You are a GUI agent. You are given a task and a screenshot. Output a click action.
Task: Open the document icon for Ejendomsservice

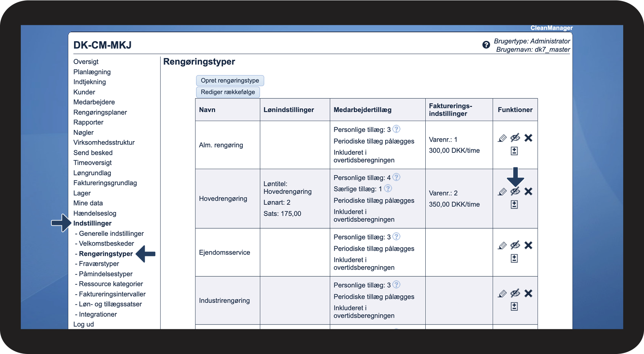coord(514,258)
